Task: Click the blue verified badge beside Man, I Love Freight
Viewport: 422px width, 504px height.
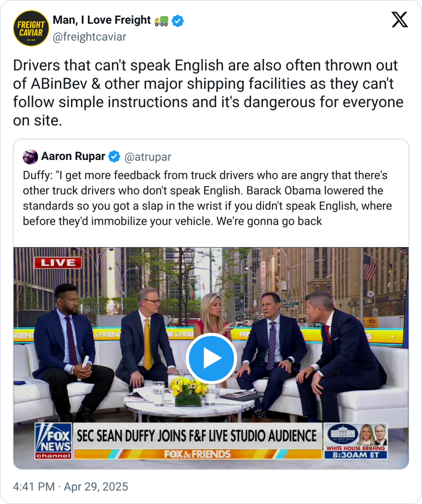Action: [177, 20]
